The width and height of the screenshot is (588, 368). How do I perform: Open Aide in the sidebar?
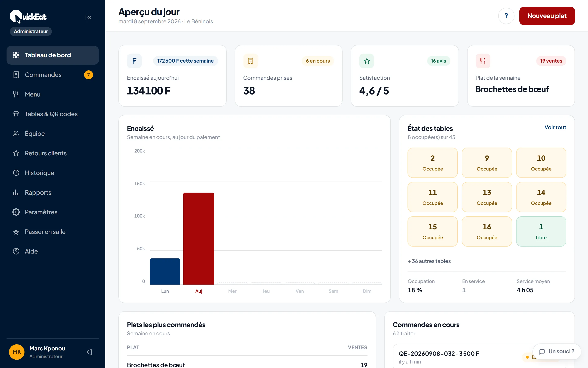[x=52, y=251]
